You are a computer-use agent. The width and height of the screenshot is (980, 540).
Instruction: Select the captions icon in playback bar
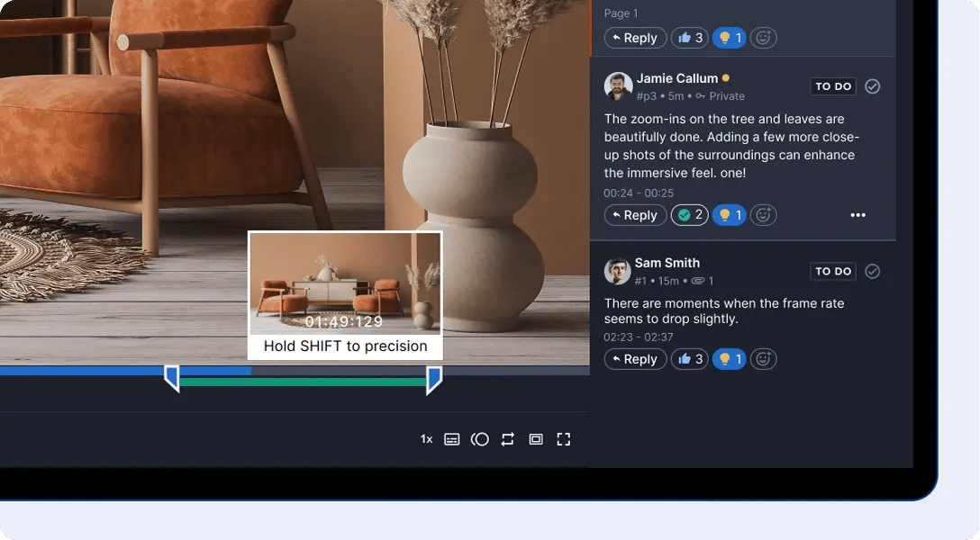pos(451,439)
